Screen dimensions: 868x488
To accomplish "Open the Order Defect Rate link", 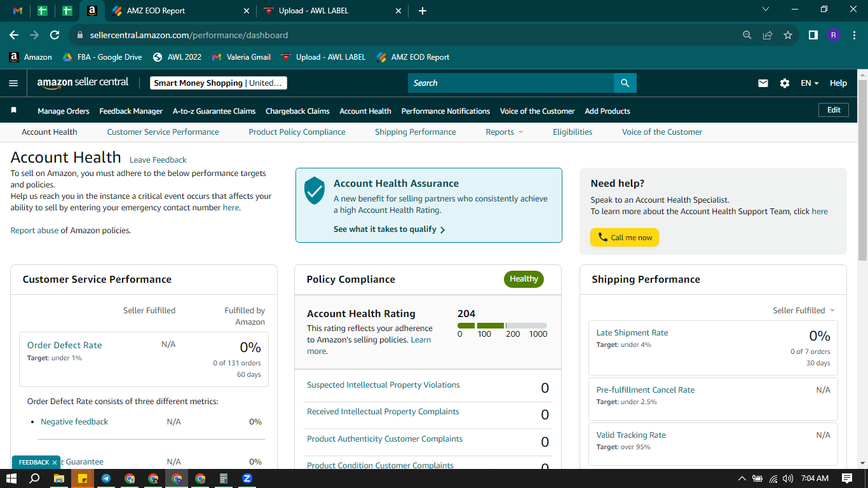I will [x=64, y=345].
